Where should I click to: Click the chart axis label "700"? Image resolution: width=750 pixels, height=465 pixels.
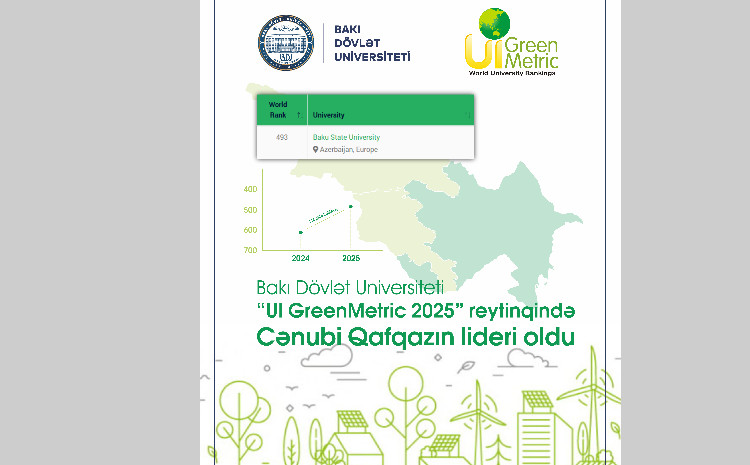[x=250, y=250]
